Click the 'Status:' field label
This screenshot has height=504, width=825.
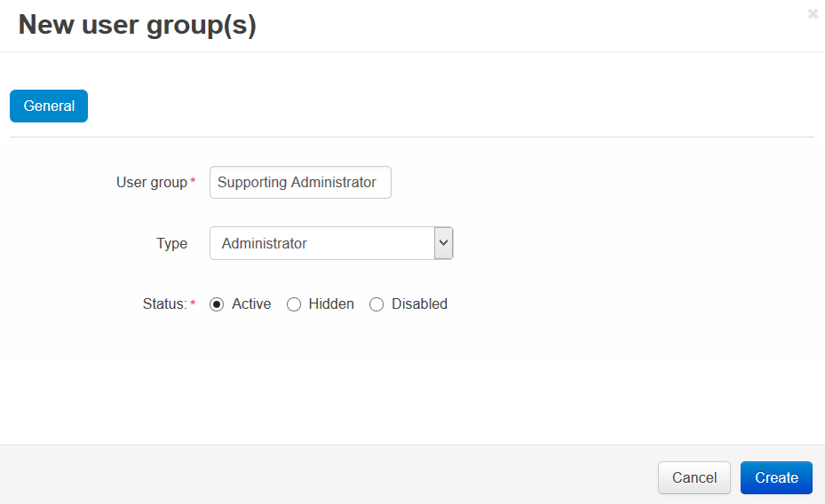(x=164, y=303)
